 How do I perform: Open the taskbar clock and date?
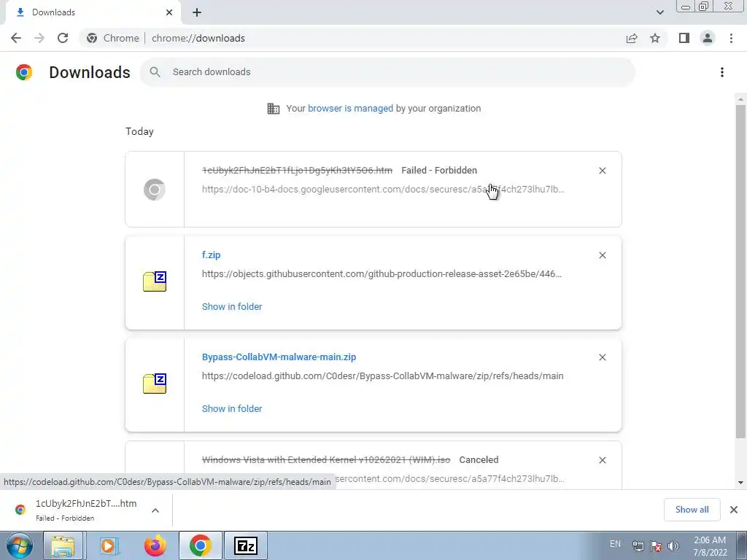[710, 546]
